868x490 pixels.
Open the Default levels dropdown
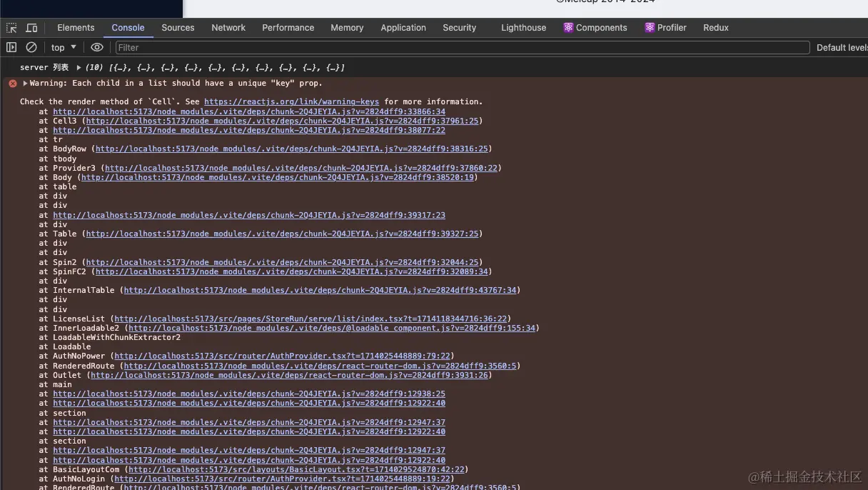pos(842,47)
